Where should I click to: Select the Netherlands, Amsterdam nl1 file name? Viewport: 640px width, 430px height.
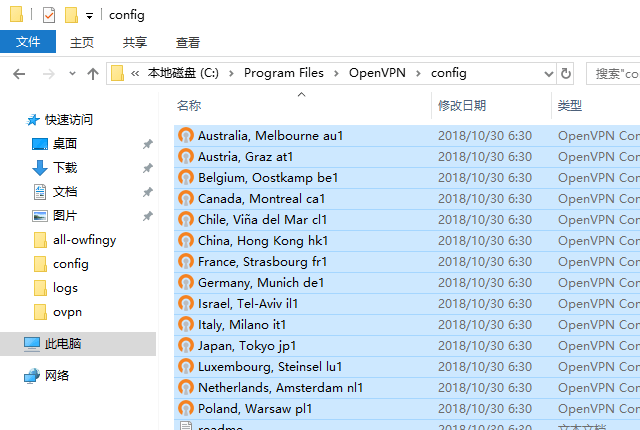click(x=280, y=388)
